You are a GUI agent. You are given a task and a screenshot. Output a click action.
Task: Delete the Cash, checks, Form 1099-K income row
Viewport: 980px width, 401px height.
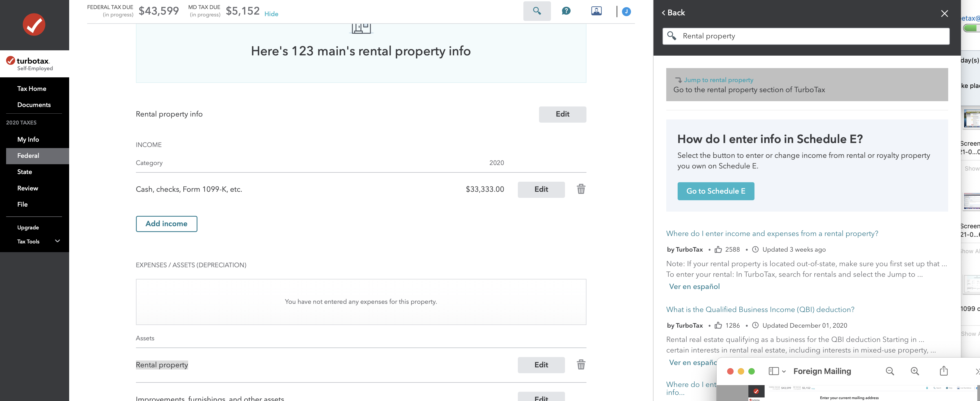pyautogui.click(x=581, y=189)
